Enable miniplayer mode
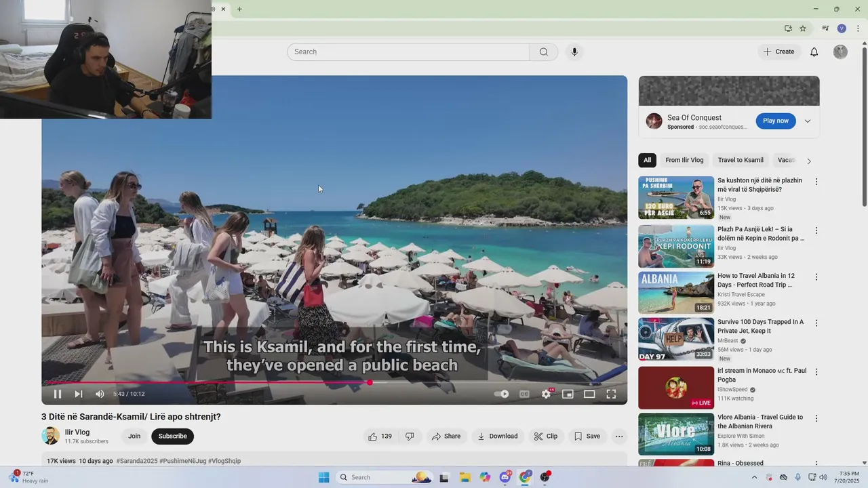868x488 pixels. click(568, 394)
